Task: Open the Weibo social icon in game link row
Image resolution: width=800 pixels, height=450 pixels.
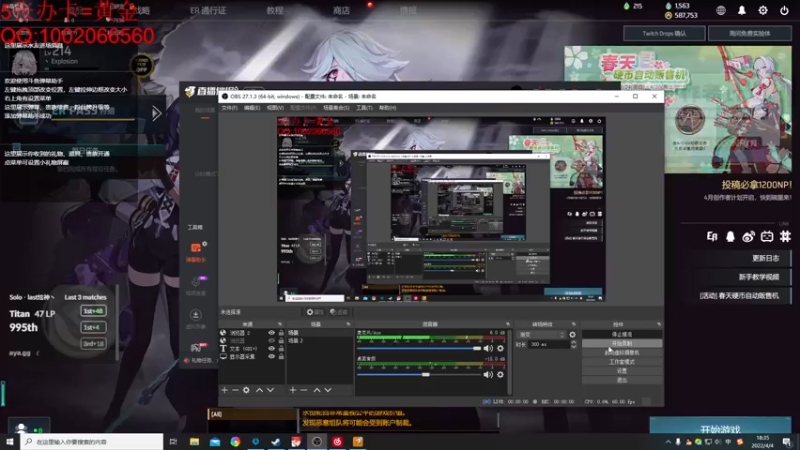Action: [748, 237]
